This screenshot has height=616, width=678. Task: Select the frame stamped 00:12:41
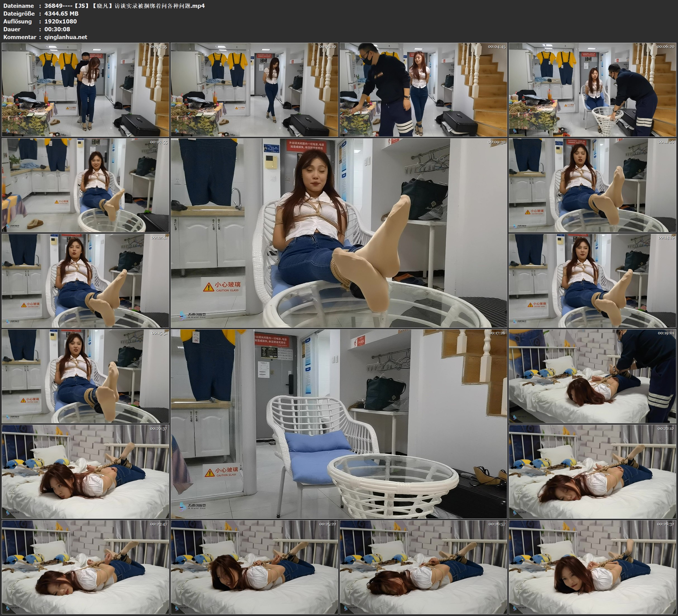[85, 281]
